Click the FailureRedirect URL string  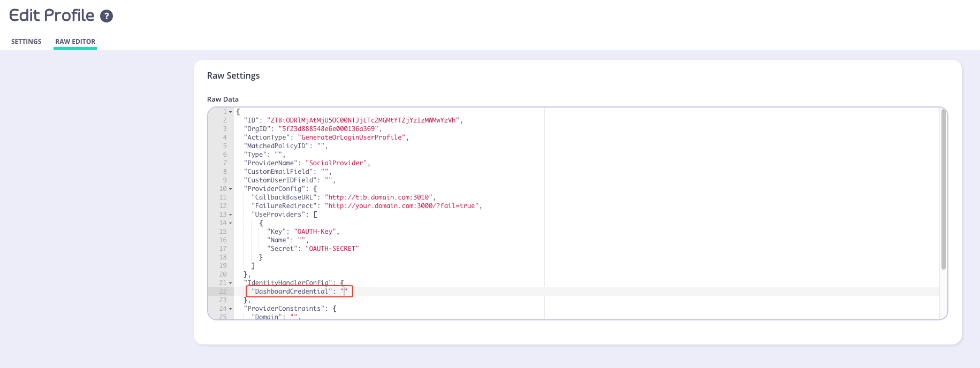(x=401, y=206)
